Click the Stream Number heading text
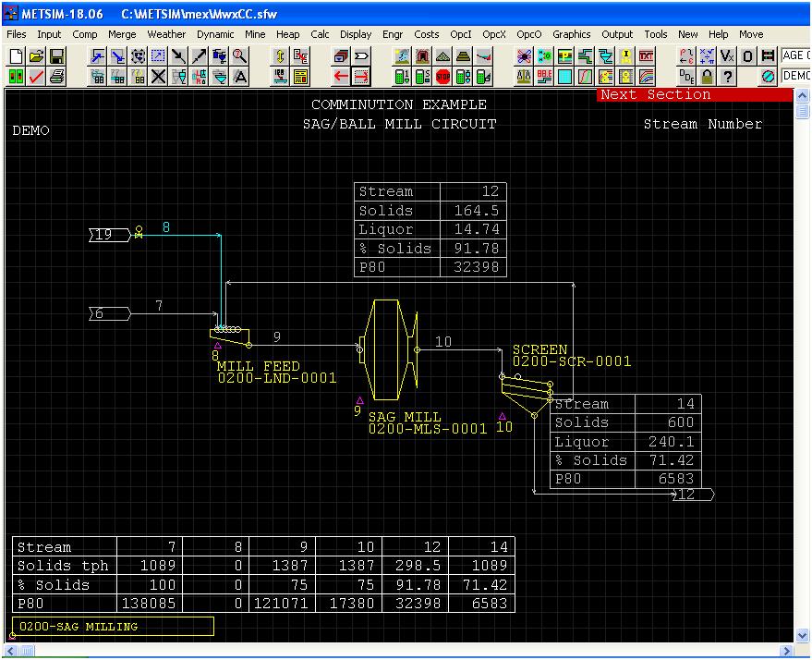The image size is (812, 660). 703,124
